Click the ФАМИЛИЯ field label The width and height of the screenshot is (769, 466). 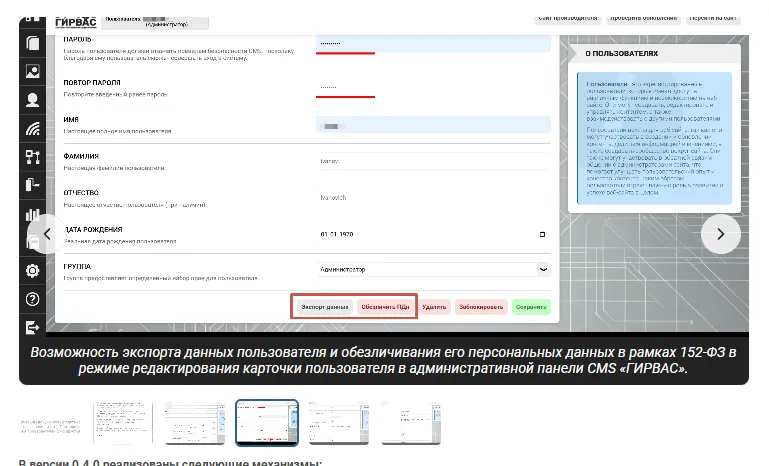coord(81,156)
